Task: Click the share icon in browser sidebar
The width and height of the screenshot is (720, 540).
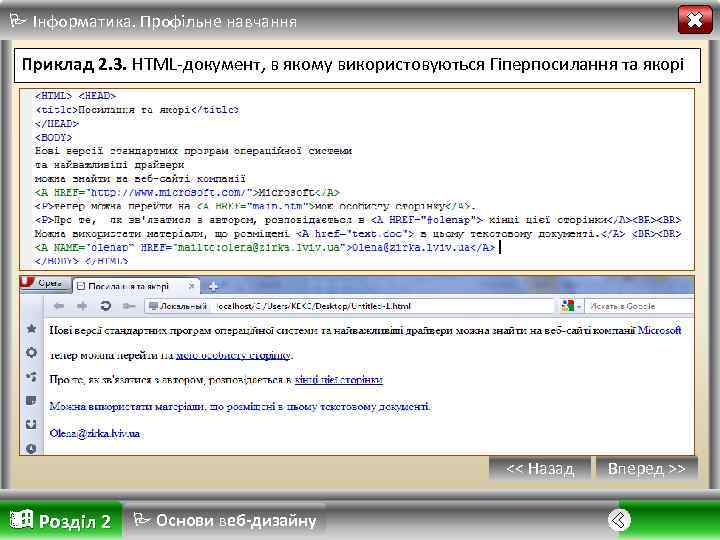Action: [x=32, y=377]
